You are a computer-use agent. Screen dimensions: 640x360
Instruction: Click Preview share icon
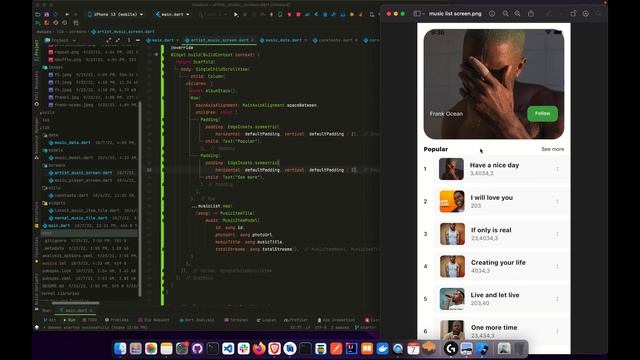click(x=531, y=13)
